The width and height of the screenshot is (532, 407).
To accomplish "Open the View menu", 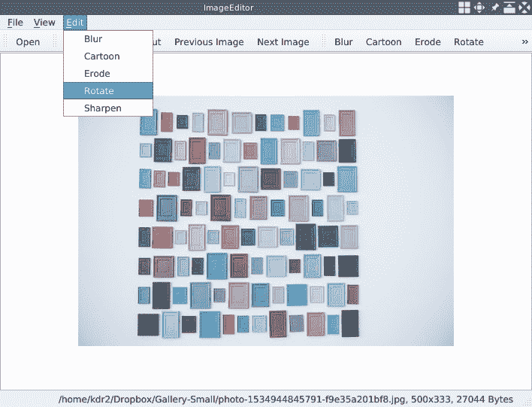I will (44, 23).
